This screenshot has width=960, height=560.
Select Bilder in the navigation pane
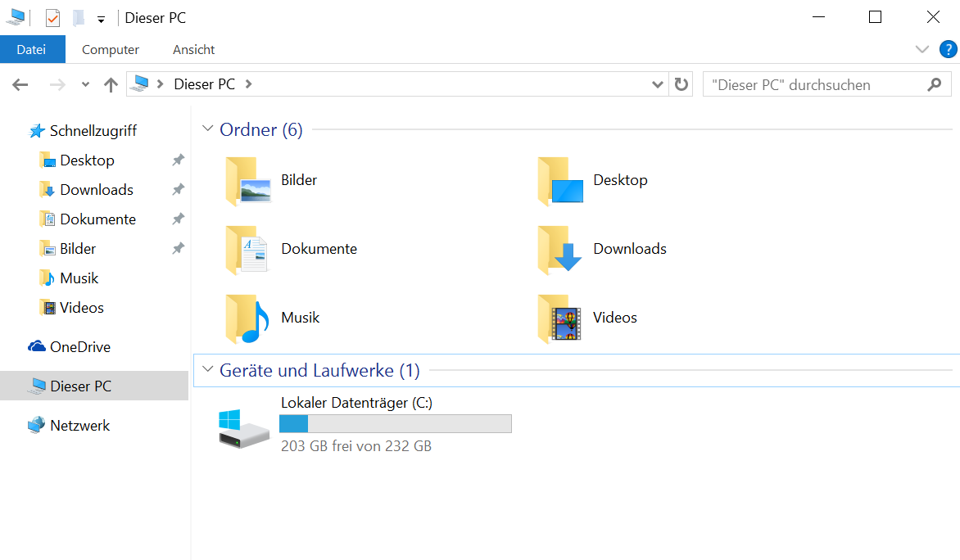[78, 249]
